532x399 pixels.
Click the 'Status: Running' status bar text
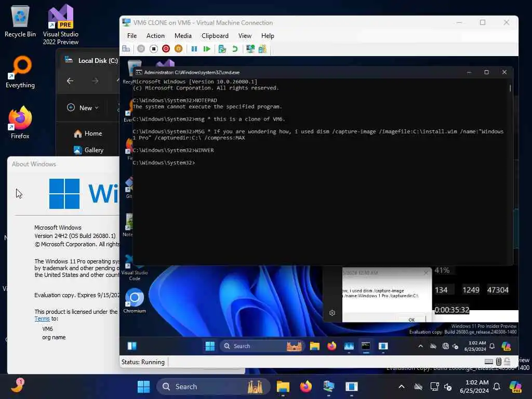[x=143, y=362]
